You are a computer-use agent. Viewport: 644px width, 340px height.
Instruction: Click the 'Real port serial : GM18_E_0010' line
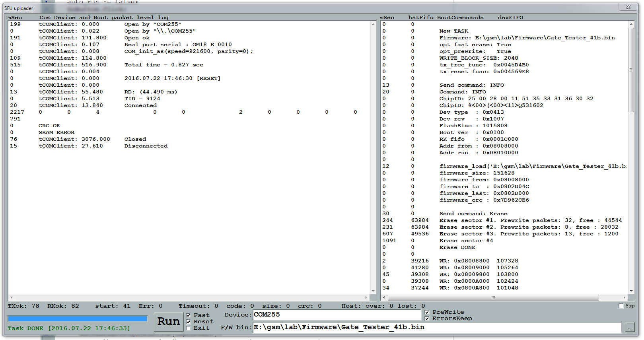coord(178,45)
